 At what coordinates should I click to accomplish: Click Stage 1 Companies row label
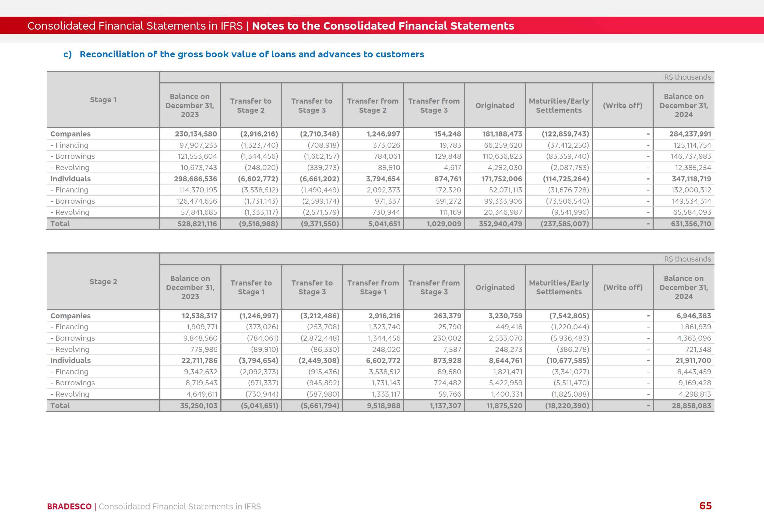pyautogui.click(x=70, y=134)
